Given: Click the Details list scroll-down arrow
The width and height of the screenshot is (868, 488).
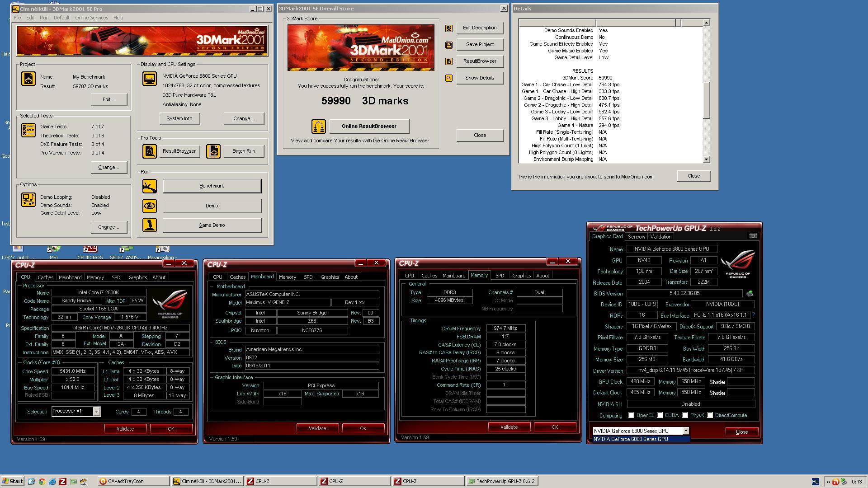Looking at the screenshot, I should [x=707, y=160].
